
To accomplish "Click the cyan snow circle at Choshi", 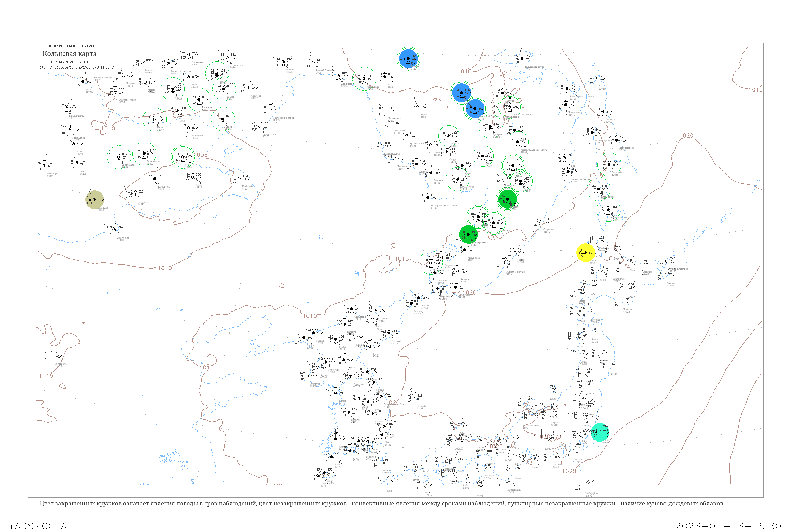I will click(600, 432).
